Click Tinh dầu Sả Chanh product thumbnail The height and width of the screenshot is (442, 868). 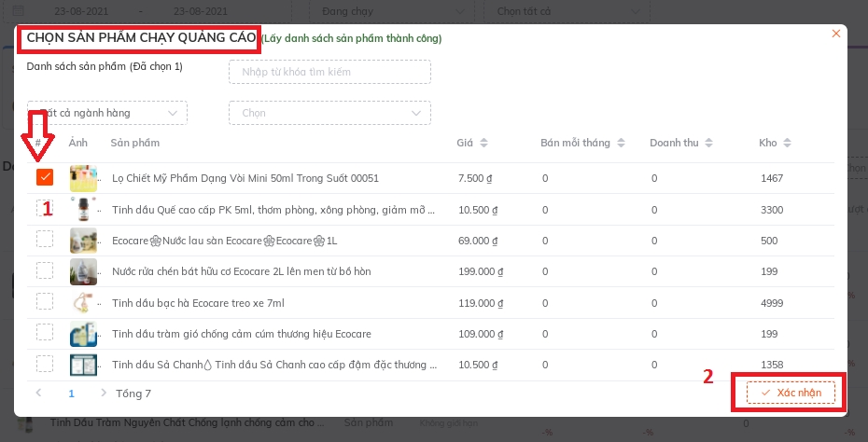point(84,365)
